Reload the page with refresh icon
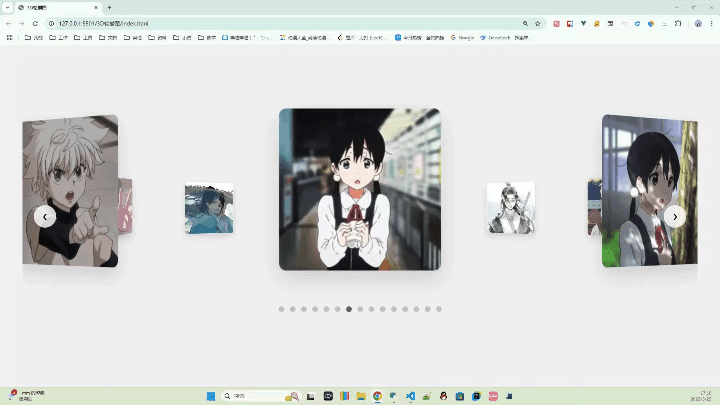 pyautogui.click(x=35, y=23)
